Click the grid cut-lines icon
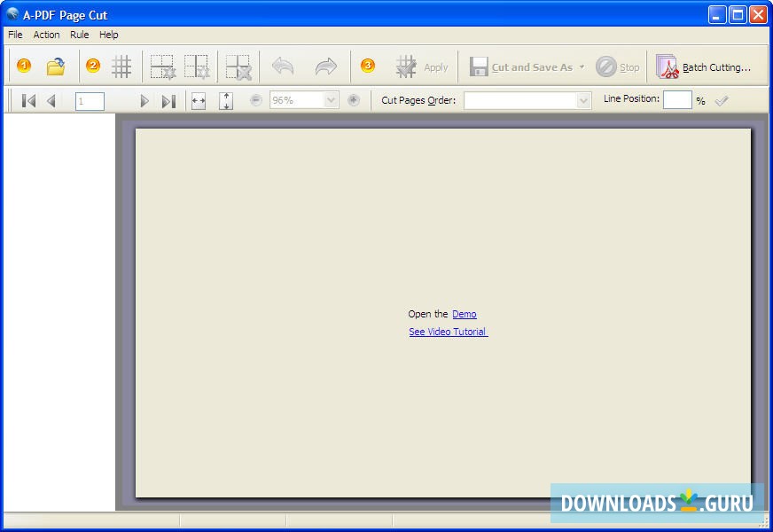The width and height of the screenshot is (773, 532). point(121,66)
